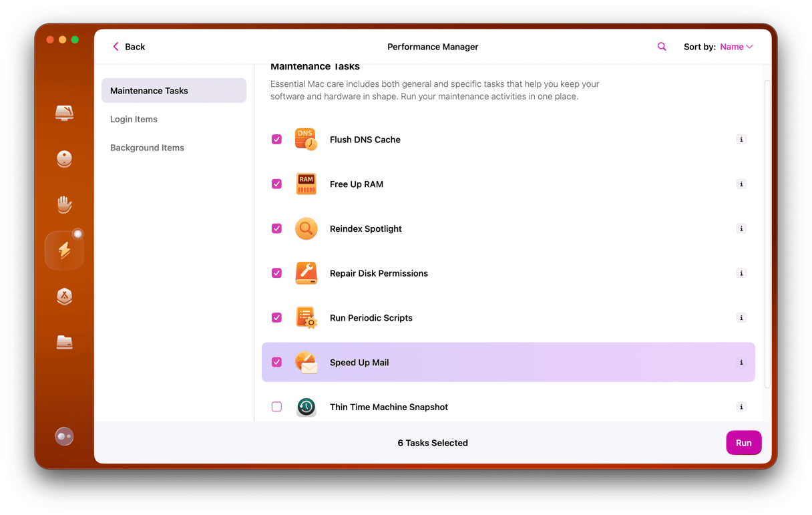Click the Performance Manager title
The height and width of the screenshot is (515, 812).
433,47
